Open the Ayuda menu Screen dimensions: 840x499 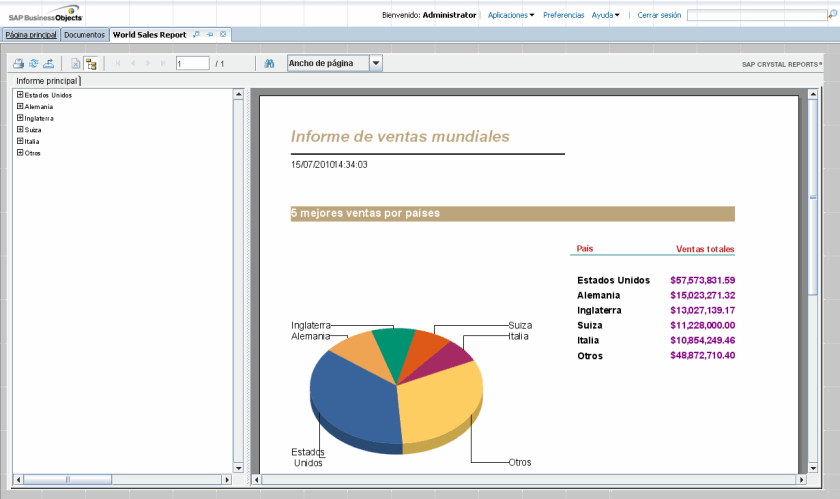pos(605,15)
